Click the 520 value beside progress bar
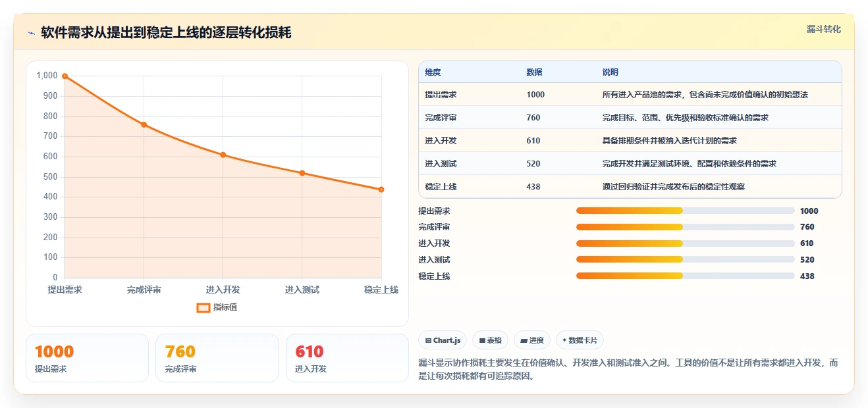Screen dimensions: 868x408 (807, 260)
